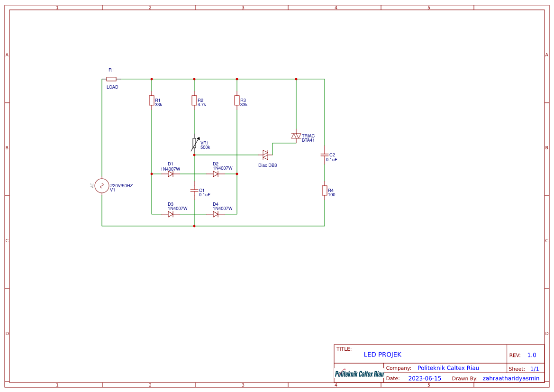
Task: Select diode D1 1N4007W symbol
Action: point(171,174)
